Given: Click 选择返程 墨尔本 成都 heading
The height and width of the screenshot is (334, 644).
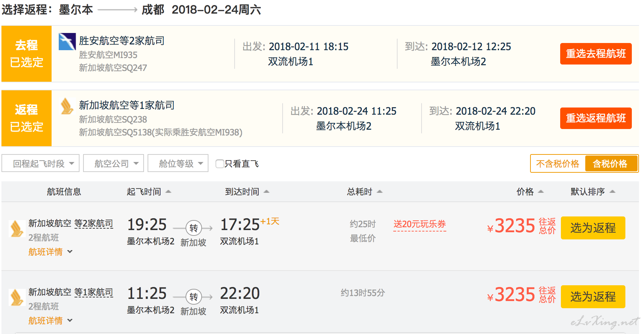Looking at the screenshot, I should click(x=131, y=10).
